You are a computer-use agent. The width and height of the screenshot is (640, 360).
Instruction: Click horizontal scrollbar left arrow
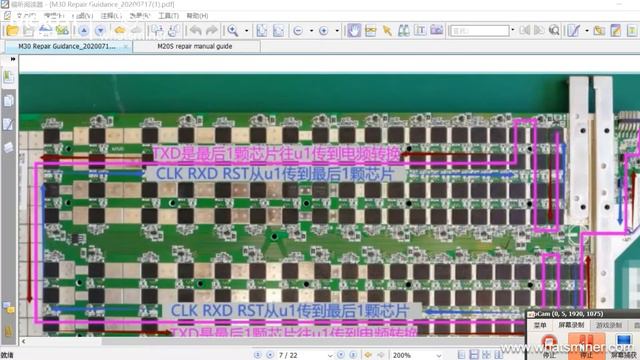[24, 341]
